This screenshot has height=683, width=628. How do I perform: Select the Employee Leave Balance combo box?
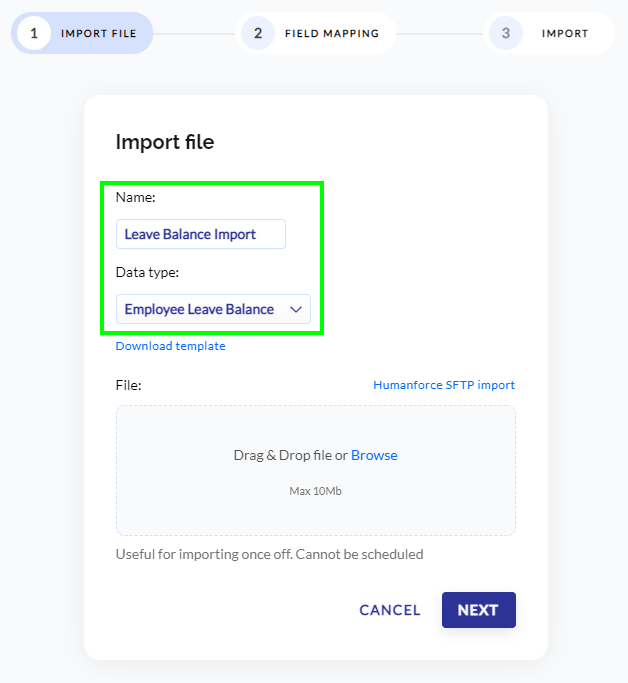[x=213, y=309]
